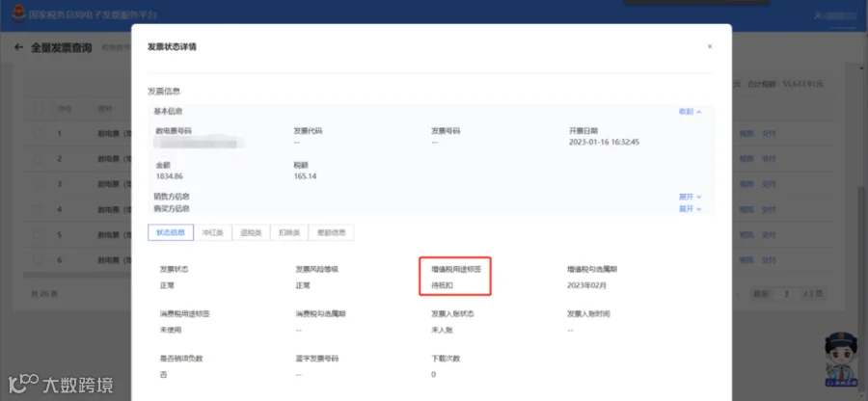Check the checkbox for row 1
Screen dimensions: 868x401
pos(38,133)
